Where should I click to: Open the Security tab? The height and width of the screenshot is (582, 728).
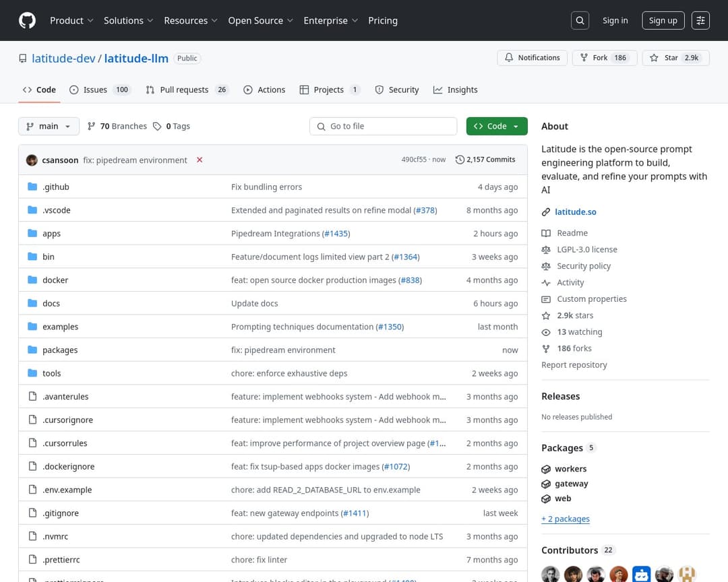click(x=396, y=90)
